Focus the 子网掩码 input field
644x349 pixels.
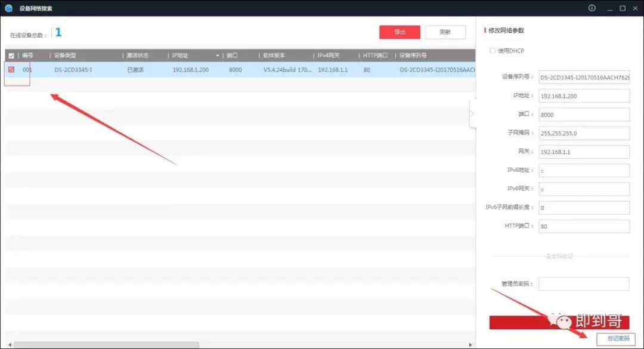[584, 133]
